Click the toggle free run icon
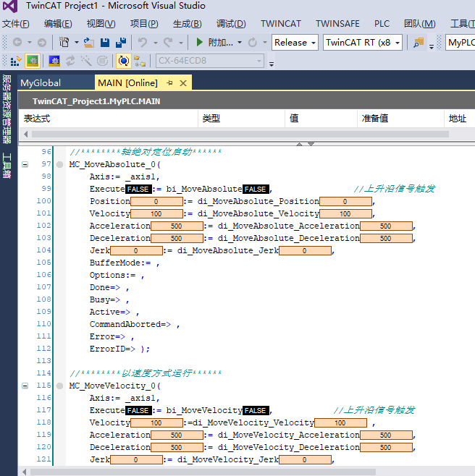This screenshot has width=475, height=476. point(102,61)
